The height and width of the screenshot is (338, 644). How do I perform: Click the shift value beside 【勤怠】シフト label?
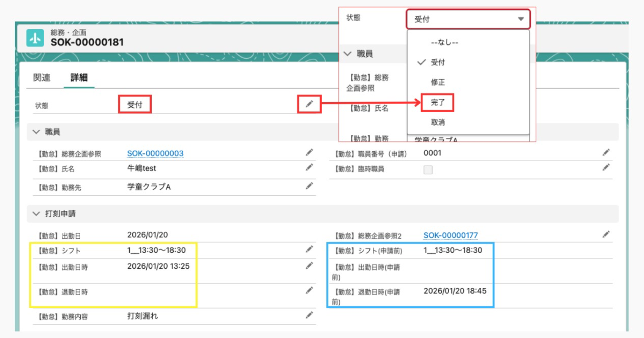coord(156,250)
